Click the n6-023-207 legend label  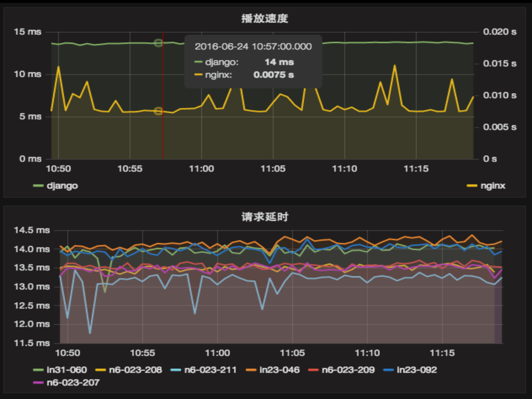tap(73, 382)
